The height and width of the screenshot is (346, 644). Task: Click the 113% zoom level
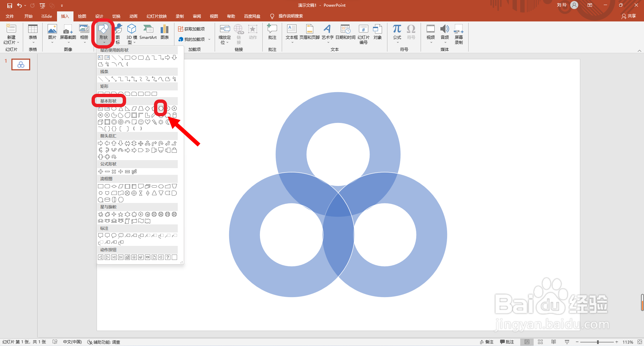point(628,342)
